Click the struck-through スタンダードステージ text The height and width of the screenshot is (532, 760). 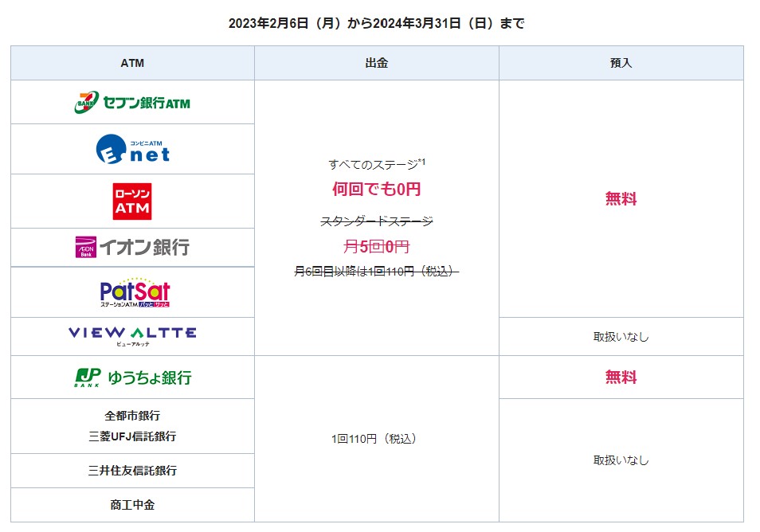click(377, 221)
